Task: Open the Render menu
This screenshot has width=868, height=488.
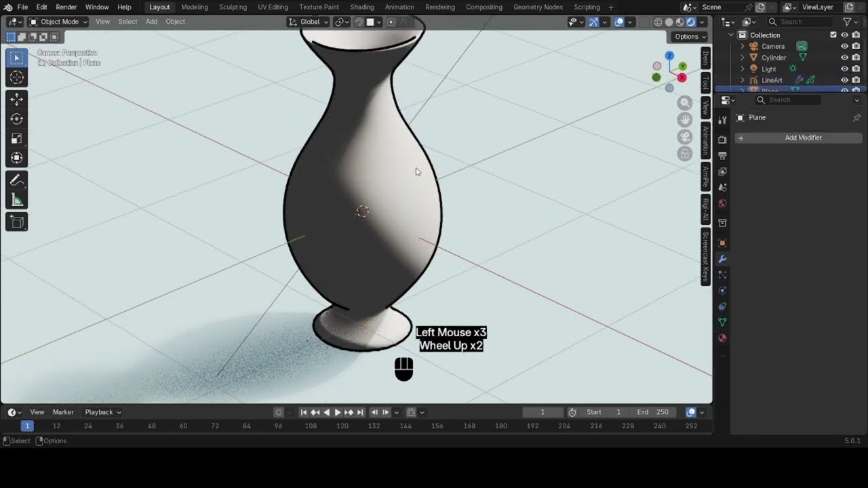Action: click(x=66, y=7)
